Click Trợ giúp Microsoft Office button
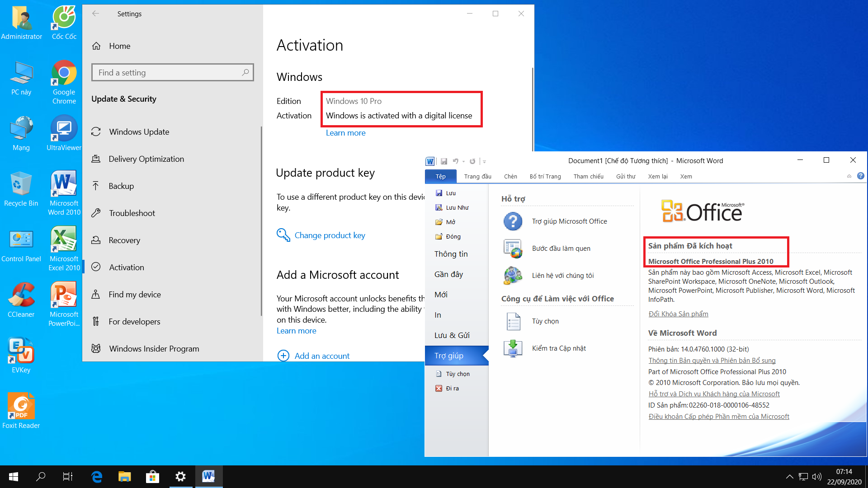 (556, 221)
